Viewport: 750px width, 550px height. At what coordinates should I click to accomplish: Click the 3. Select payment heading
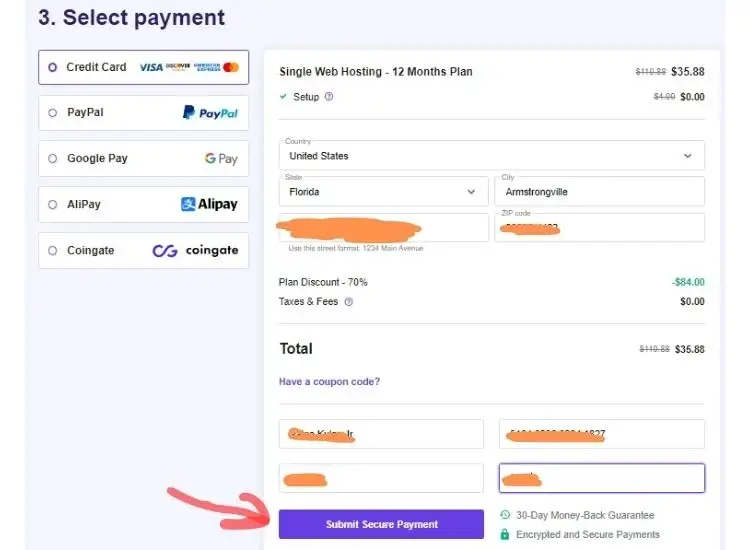131,18
